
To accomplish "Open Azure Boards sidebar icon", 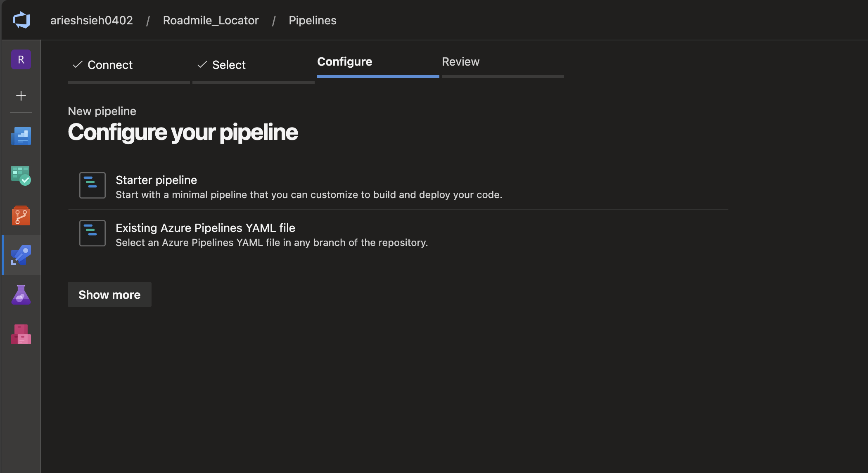I will (21, 175).
